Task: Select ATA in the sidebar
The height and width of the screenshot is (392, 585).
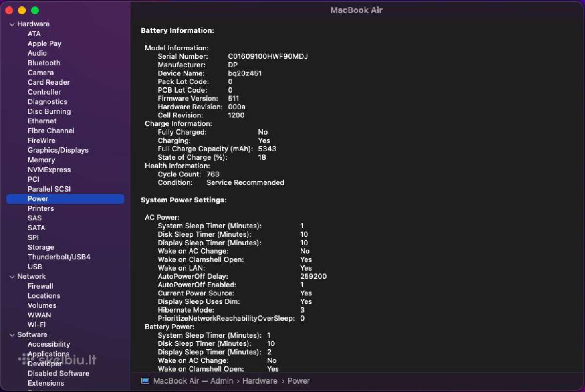Action: pyautogui.click(x=34, y=34)
